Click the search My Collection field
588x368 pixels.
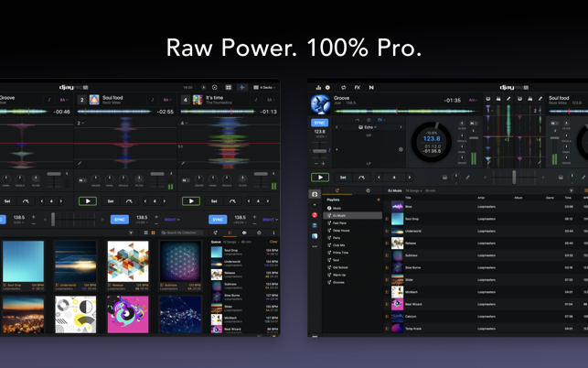tap(182, 233)
